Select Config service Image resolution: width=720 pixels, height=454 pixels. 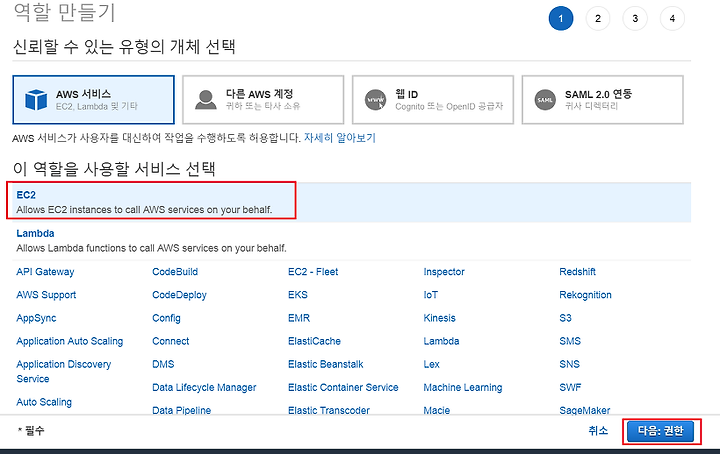[166, 318]
